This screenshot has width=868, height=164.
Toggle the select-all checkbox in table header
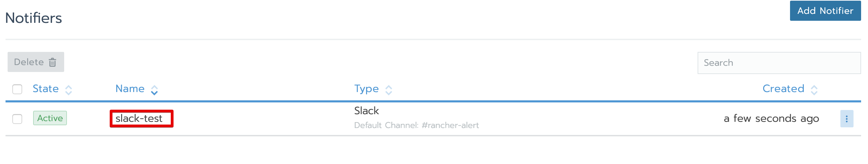pos(17,89)
